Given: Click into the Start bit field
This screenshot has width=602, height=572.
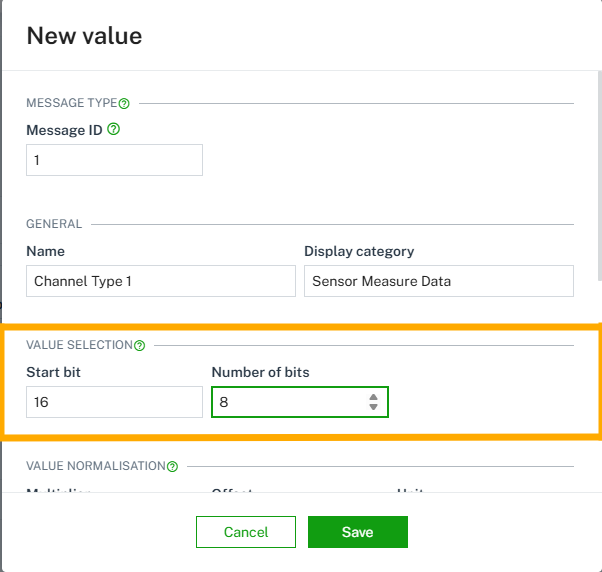Looking at the screenshot, I should 114,402.
